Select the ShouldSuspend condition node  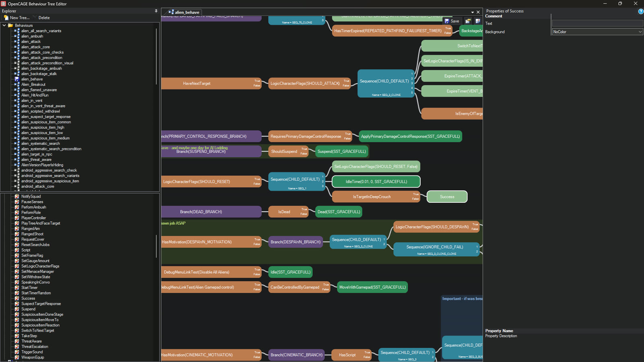tap(289, 152)
